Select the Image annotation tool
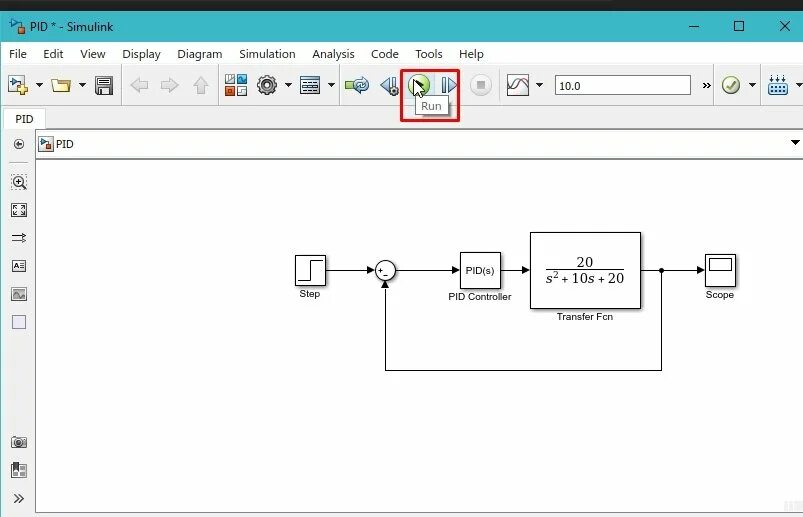This screenshot has height=517, width=803. pyautogui.click(x=19, y=294)
